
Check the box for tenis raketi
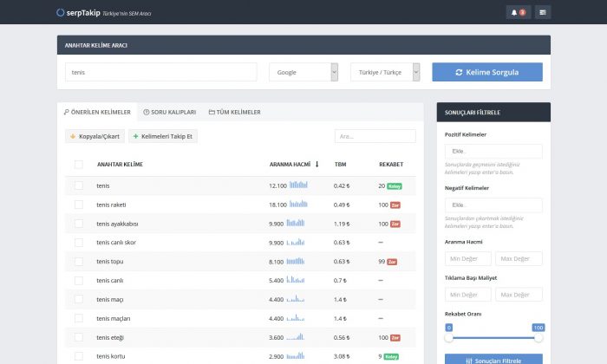(x=79, y=205)
